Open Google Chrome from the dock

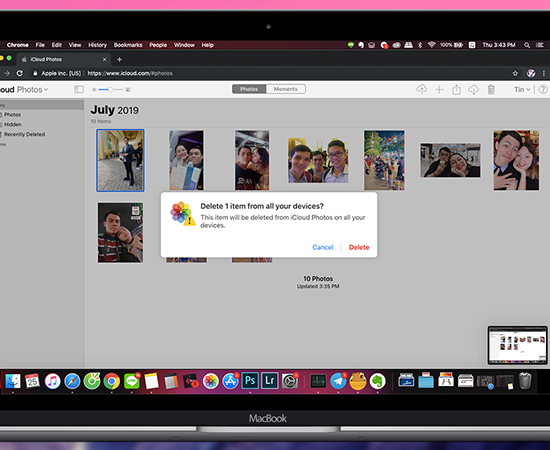click(x=112, y=381)
